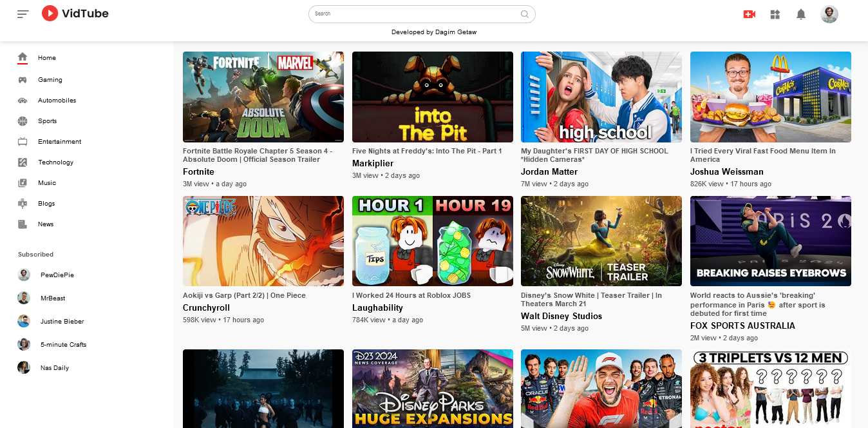868x428 pixels.
Task: Click the Laughability channel name
Action: tap(377, 308)
